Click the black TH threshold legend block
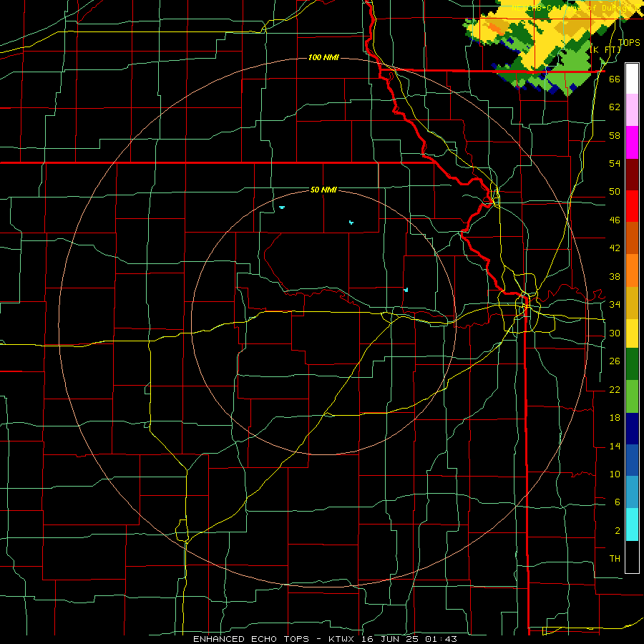644x644 pixels. pos(632,557)
